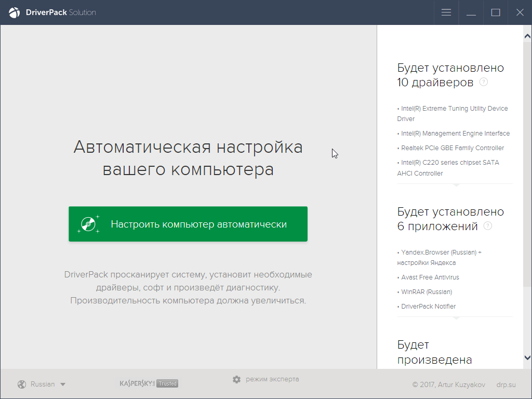Select 'Intel(R) Extreme Tuning Utility Device Driver' entry

click(x=453, y=113)
